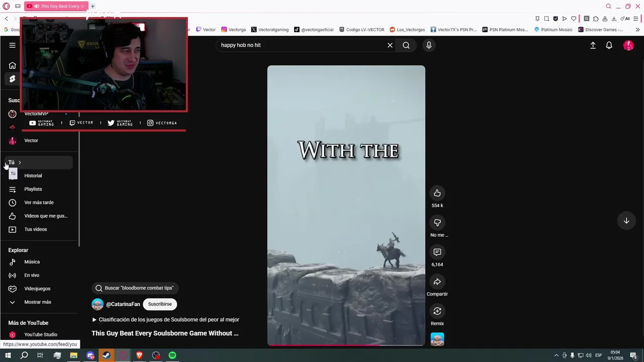644x362 pixels.
Task: Open a new browser tab with plus
Action: [93, 6]
